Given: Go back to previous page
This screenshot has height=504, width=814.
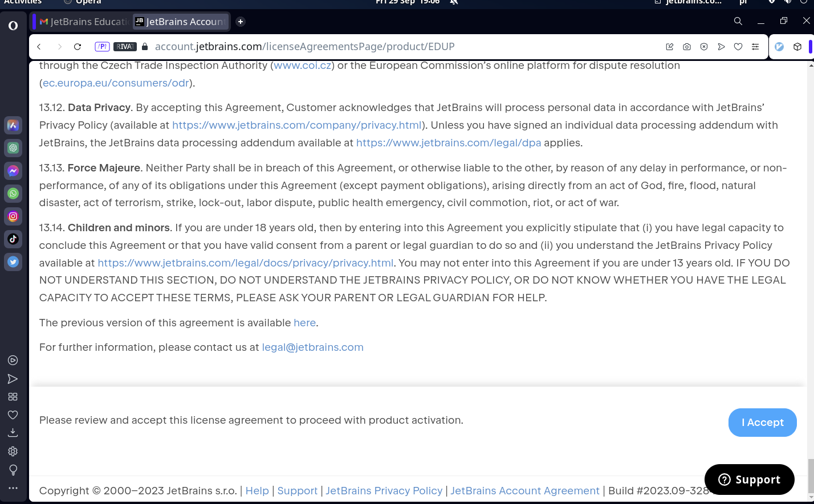Looking at the screenshot, I should (39, 47).
